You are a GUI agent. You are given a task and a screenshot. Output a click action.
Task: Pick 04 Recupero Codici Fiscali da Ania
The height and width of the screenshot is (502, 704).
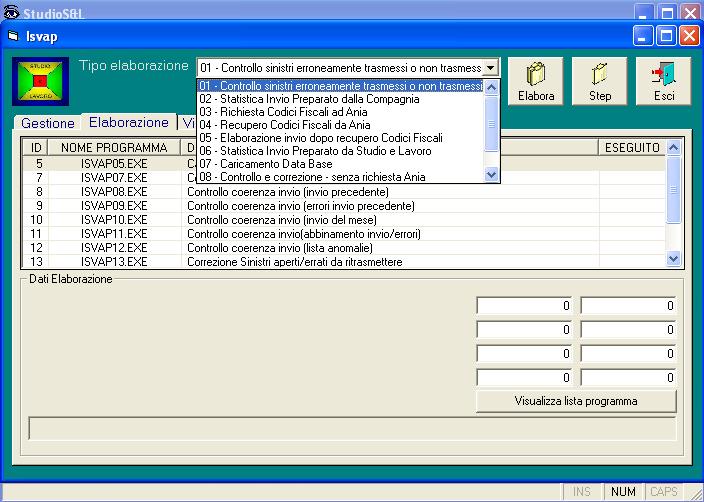coord(341,125)
